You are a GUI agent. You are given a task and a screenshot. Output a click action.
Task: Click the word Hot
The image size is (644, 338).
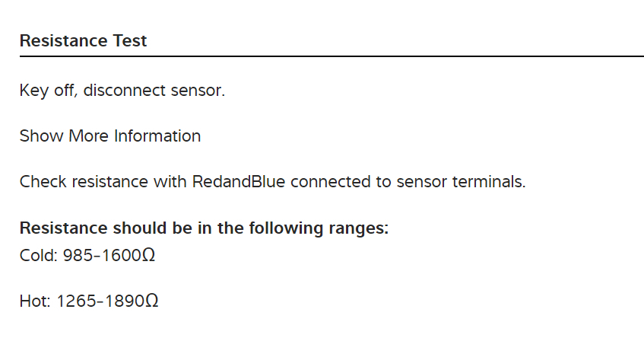pos(33,301)
